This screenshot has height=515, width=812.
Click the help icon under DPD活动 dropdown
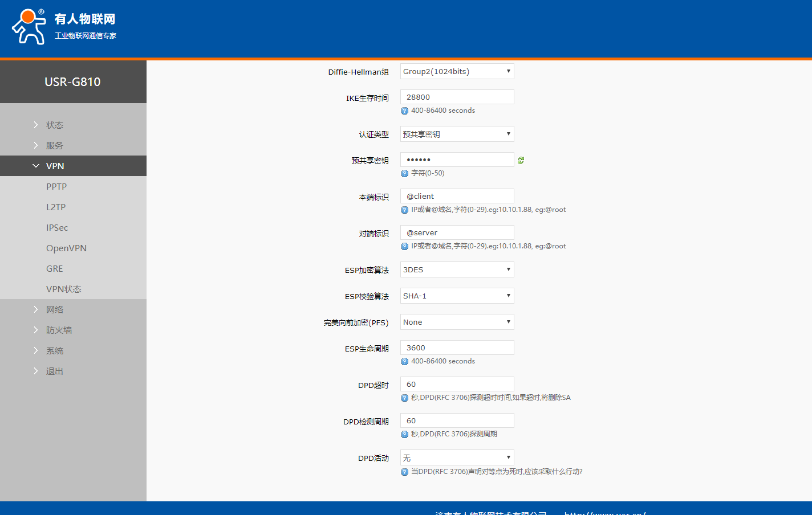404,472
